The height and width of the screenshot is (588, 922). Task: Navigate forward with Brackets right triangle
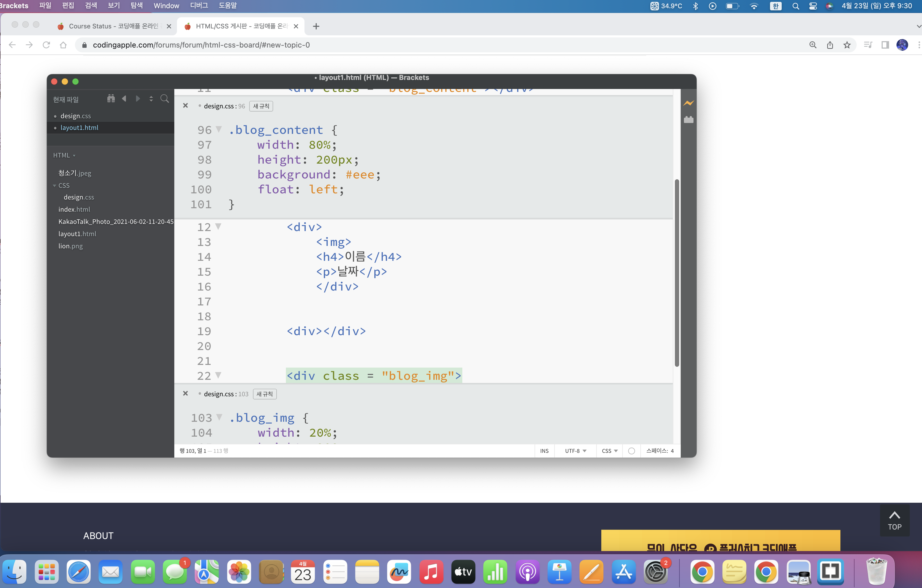pos(138,99)
